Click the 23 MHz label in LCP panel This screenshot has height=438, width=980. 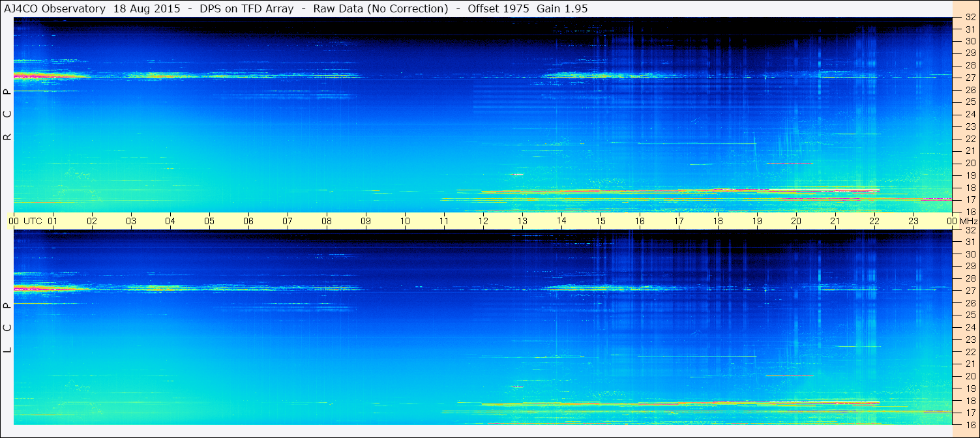point(970,340)
